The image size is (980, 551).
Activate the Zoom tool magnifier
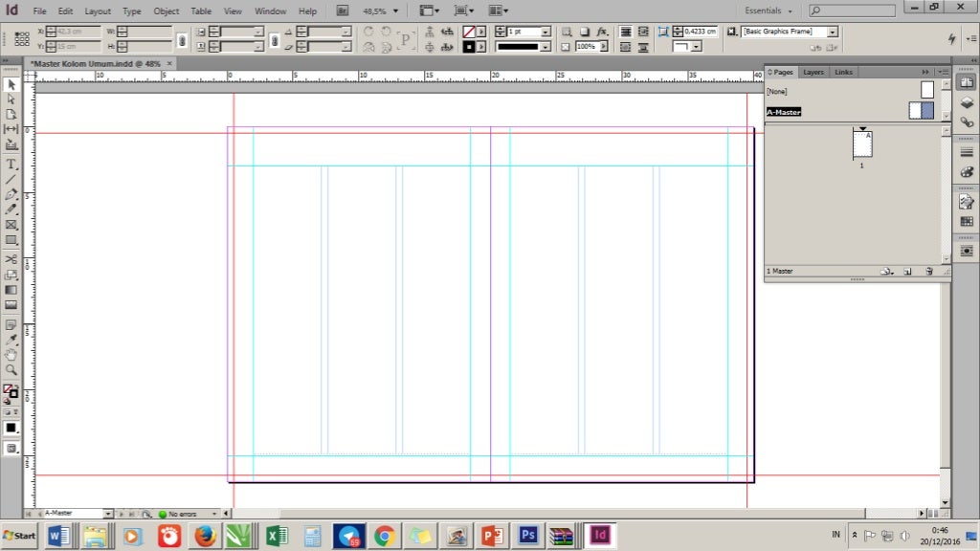point(11,369)
